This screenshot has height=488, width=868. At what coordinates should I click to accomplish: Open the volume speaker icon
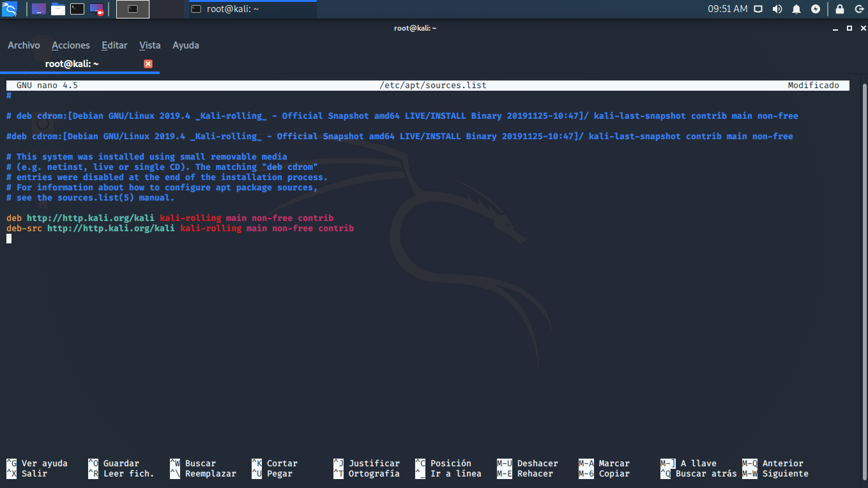(x=777, y=9)
